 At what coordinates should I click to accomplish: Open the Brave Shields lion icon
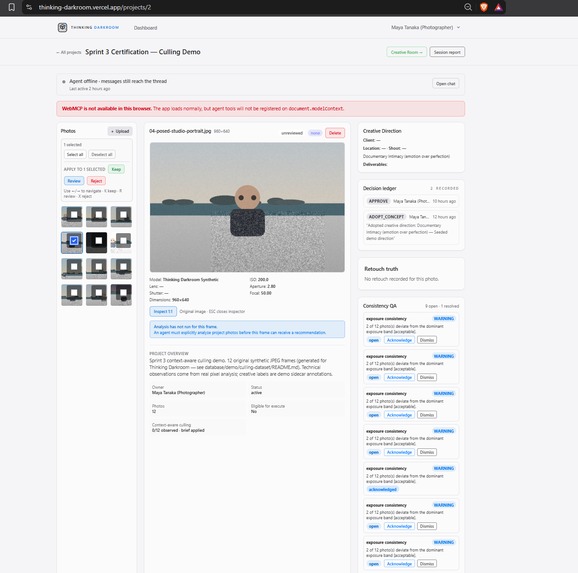tap(484, 7)
